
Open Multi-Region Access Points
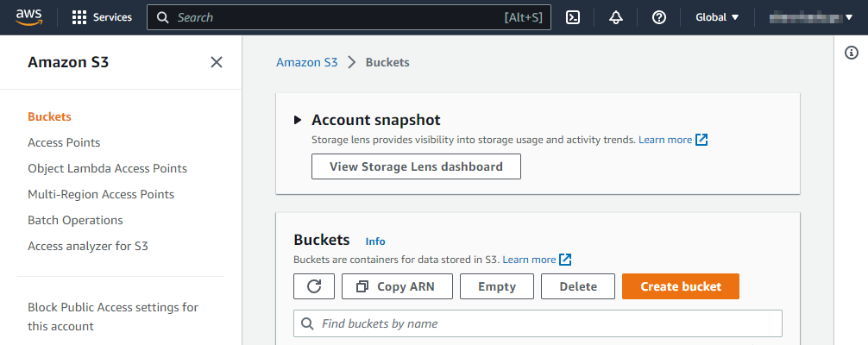tap(101, 194)
